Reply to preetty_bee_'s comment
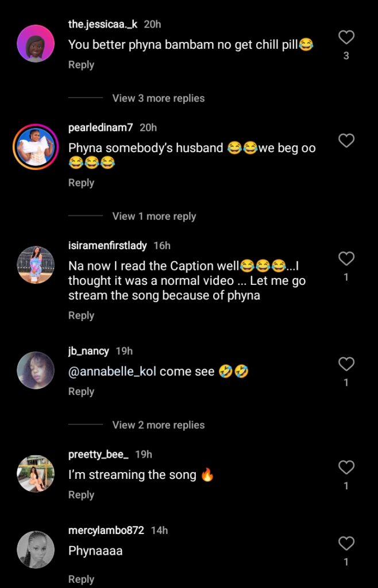 81,494
